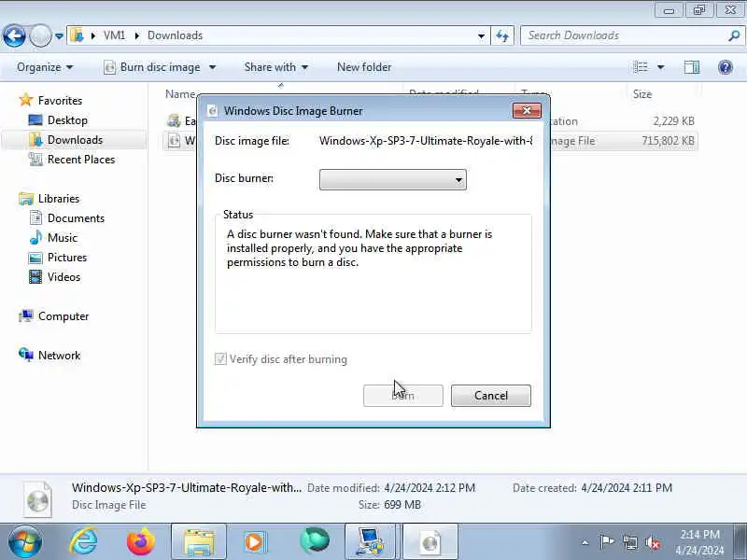Open the Documents library
This screenshot has width=747, height=560.
tap(76, 217)
